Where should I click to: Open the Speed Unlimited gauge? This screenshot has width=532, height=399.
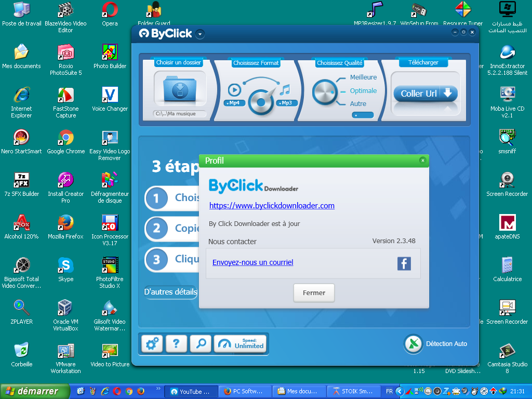click(x=241, y=344)
